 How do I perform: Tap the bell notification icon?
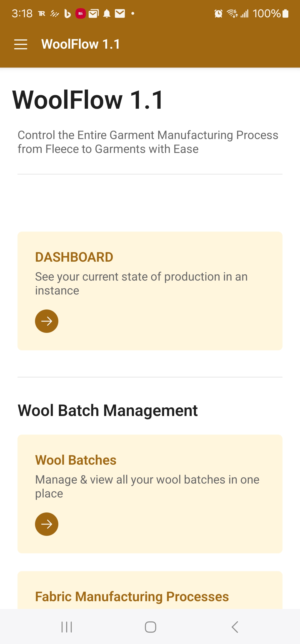point(107,13)
